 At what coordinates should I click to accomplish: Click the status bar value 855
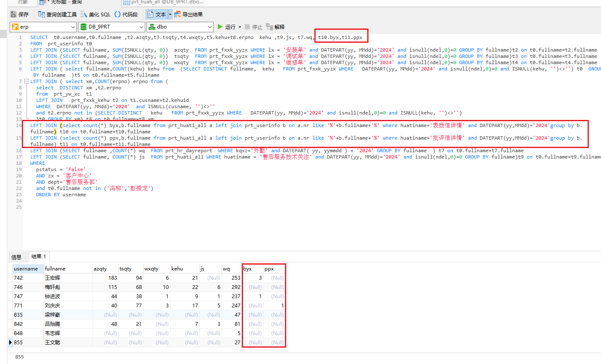[19, 357]
